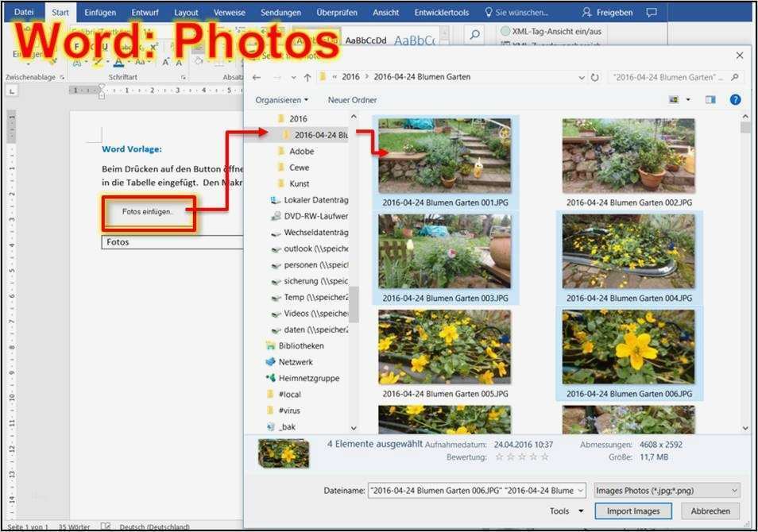
Task: Switch to the Entwicklertools tab
Action: point(441,13)
